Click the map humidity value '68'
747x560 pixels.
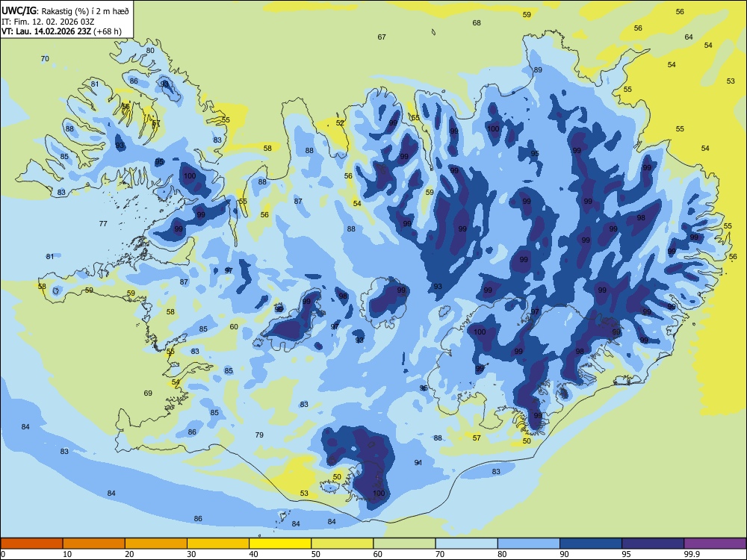[477, 22]
